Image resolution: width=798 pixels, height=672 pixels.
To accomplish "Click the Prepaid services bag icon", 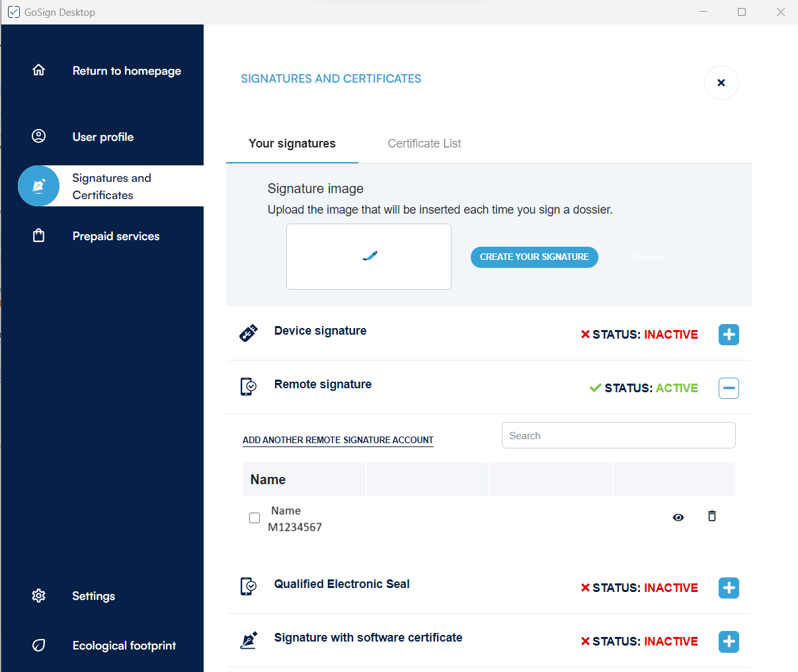I will 39,235.
